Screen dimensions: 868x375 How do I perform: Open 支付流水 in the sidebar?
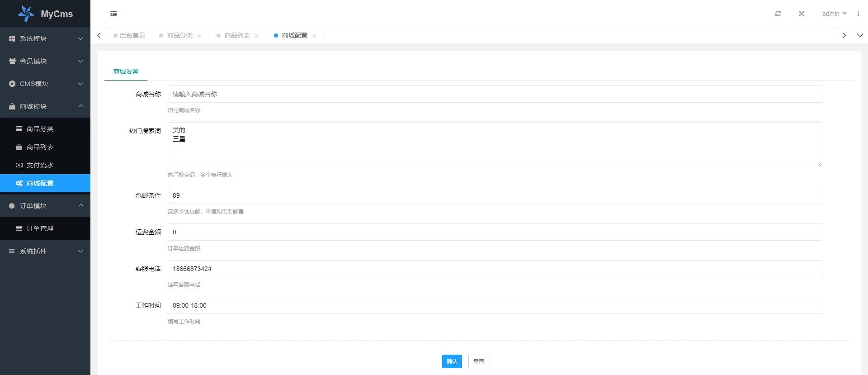point(40,165)
